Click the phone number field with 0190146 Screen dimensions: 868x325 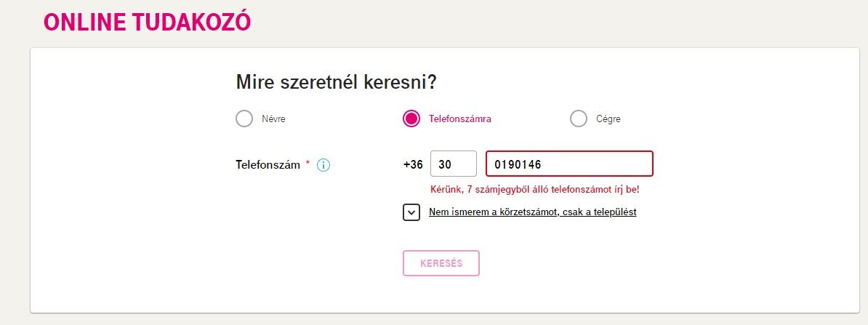(x=570, y=164)
